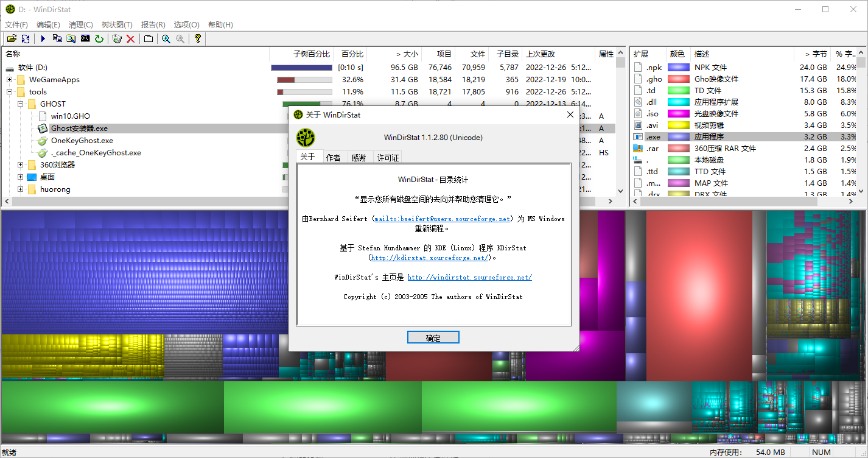The height and width of the screenshot is (458, 868).
Task: Click the green Refresh Selected icon
Action: pos(99,38)
